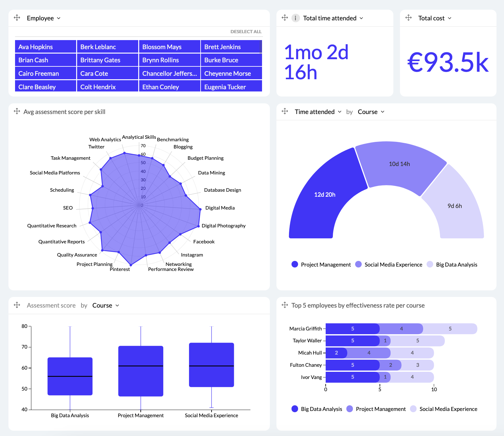
Task: Toggle employee Blossom Mays
Action: pyautogui.click(x=170, y=47)
